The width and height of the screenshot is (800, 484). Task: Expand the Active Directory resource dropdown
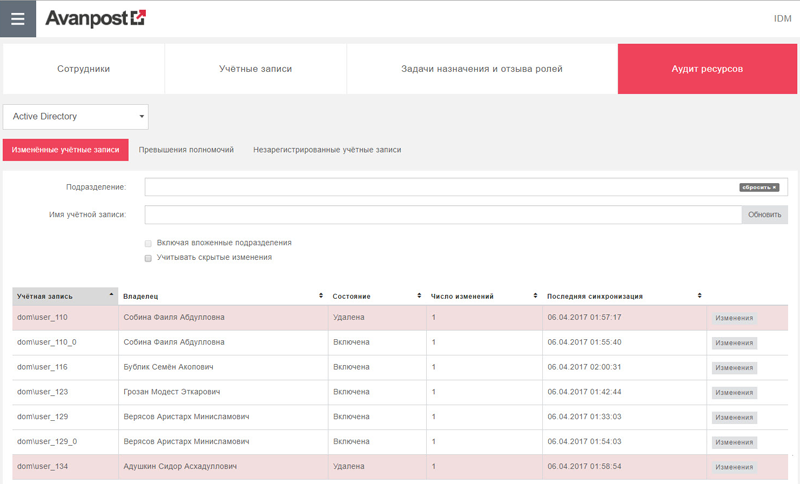(76, 117)
